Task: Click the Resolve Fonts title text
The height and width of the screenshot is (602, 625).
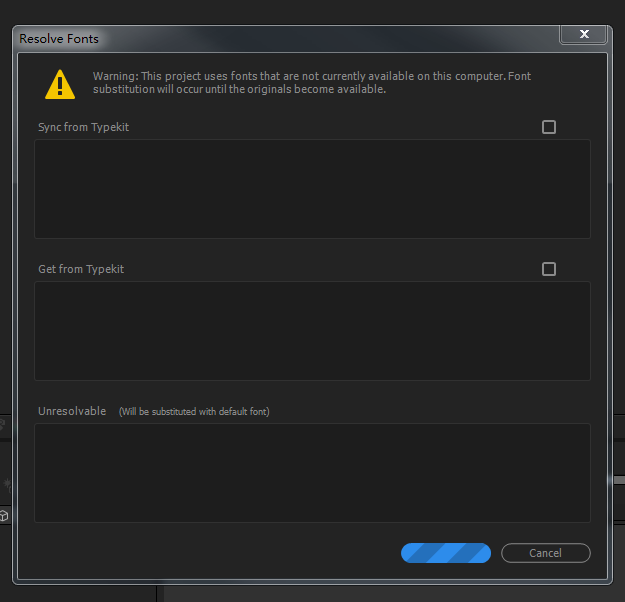Action: (x=59, y=39)
